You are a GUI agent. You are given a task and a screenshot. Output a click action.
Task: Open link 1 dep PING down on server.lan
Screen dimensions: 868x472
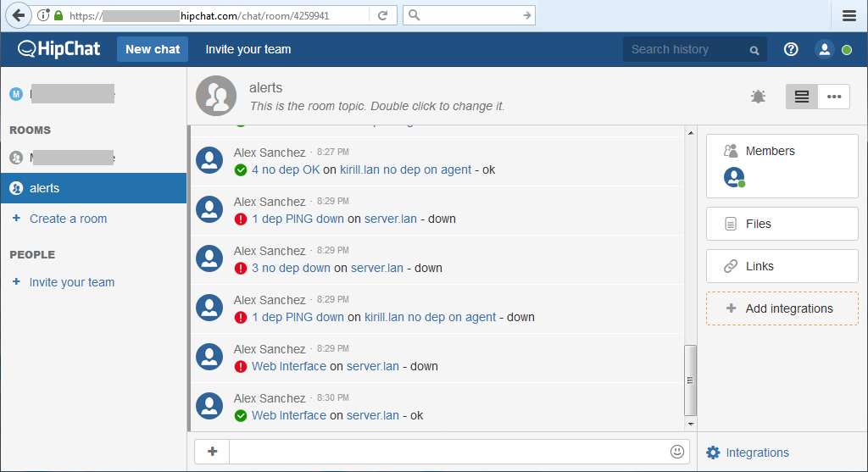click(x=298, y=219)
